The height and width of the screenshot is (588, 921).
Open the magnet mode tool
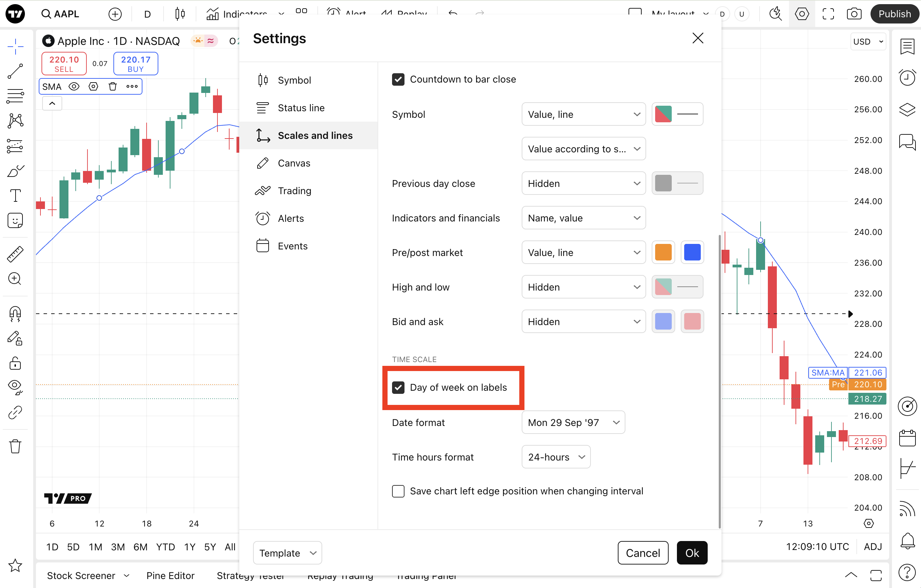(15, 314)
